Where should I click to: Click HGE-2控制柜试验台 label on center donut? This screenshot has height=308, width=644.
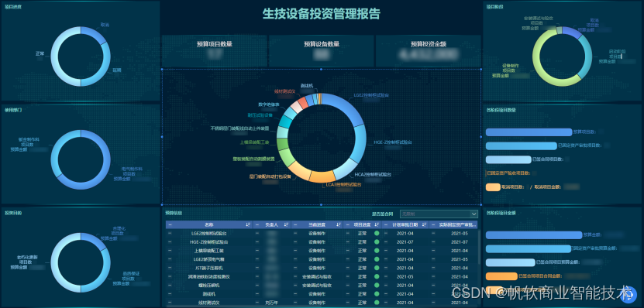pos(392,142)
